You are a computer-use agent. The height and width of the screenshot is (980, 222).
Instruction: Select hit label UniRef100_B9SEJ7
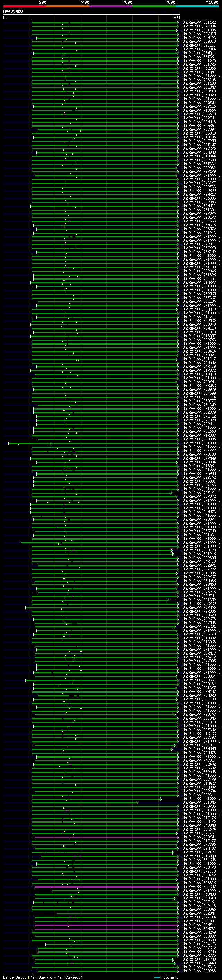199,45
